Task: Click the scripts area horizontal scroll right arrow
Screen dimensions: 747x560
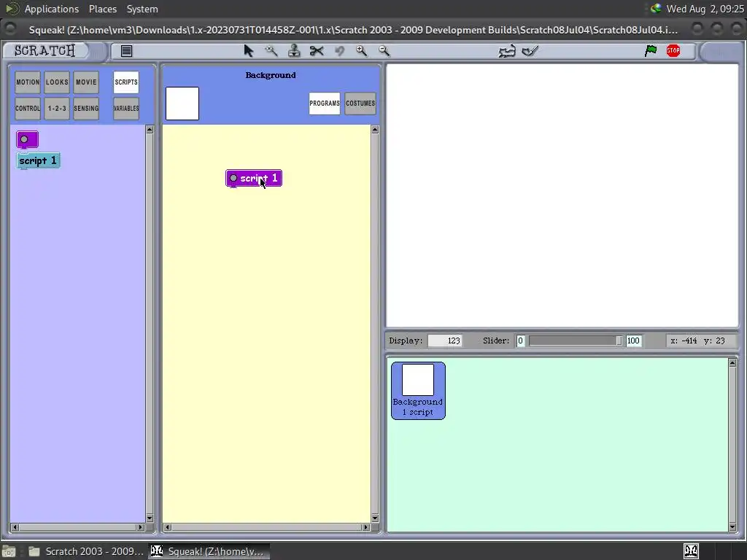Action: 366,527
